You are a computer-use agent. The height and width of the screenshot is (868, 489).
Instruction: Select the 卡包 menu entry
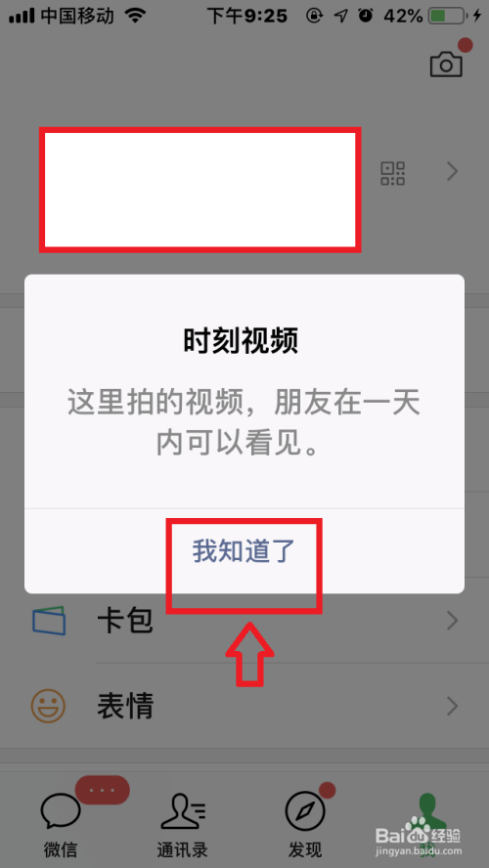pyautogui.click(x=244, y=621)
